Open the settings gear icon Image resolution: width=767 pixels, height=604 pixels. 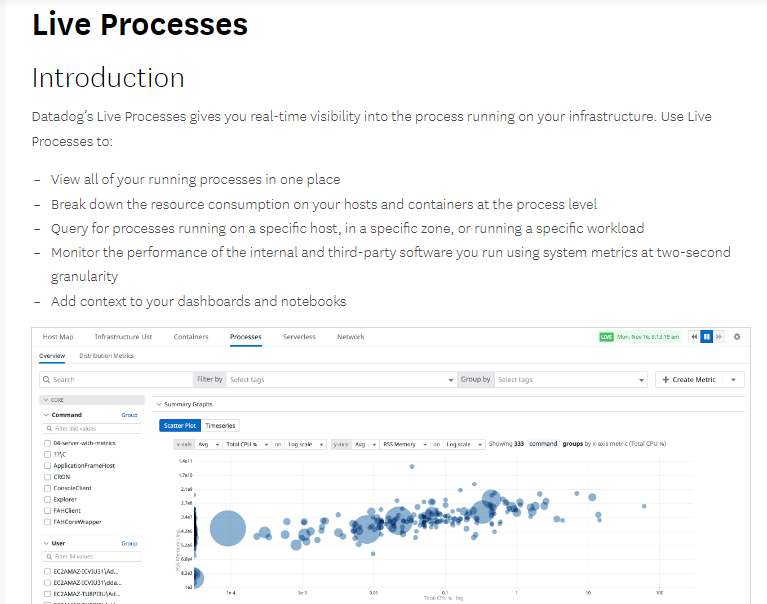pyautogui.click(x=737, y=336)
